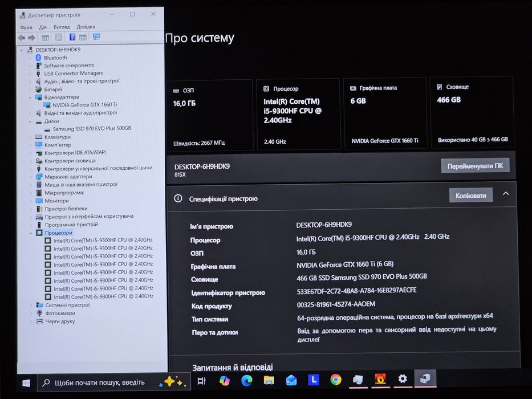This screenshot has height=399, width=532.
Task: Open Copilot from the taskbar
Action: coord(224,381)
